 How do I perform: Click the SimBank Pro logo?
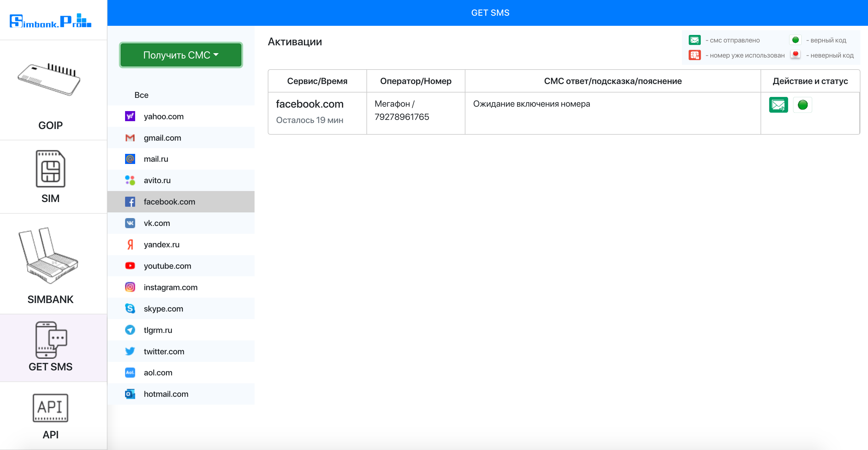pyautogui.click(x=51, y=21)
